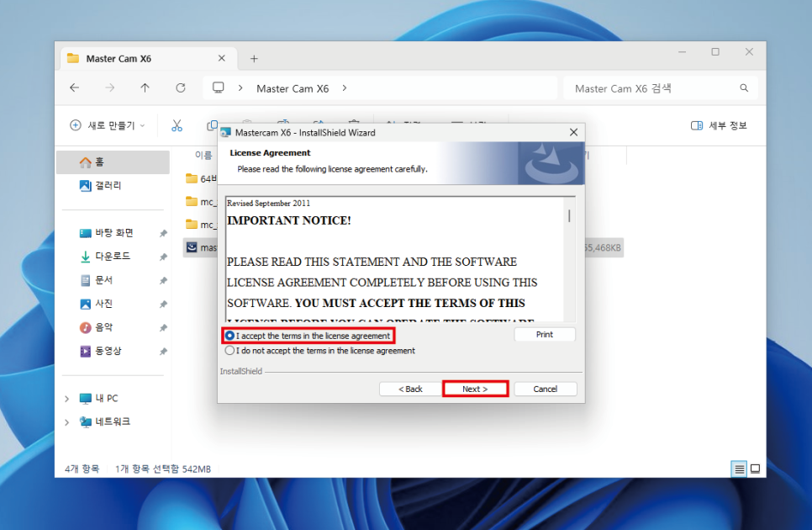The image size is (812, 530).
Task: Select the 64-bit folder in file list
Action: [201, 178]
